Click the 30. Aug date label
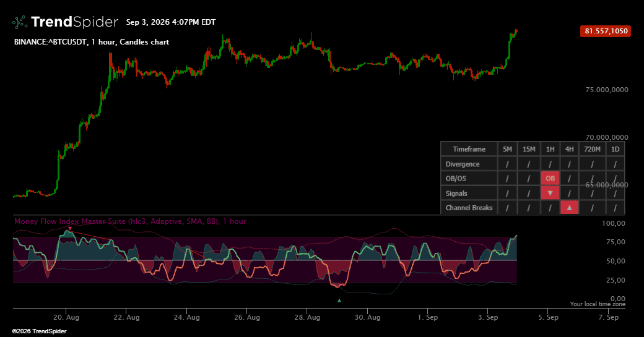 point(368,317)
